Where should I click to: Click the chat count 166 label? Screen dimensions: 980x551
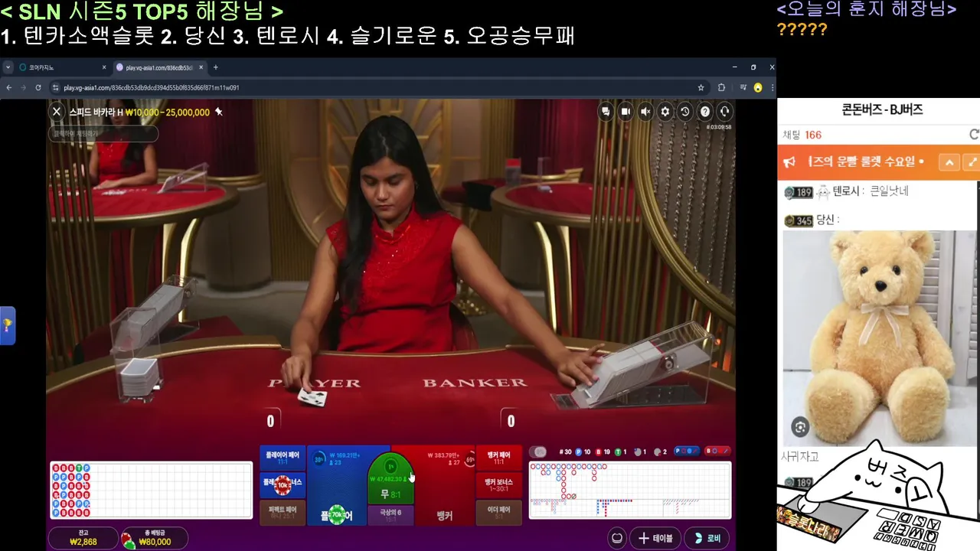pos(802,135)
